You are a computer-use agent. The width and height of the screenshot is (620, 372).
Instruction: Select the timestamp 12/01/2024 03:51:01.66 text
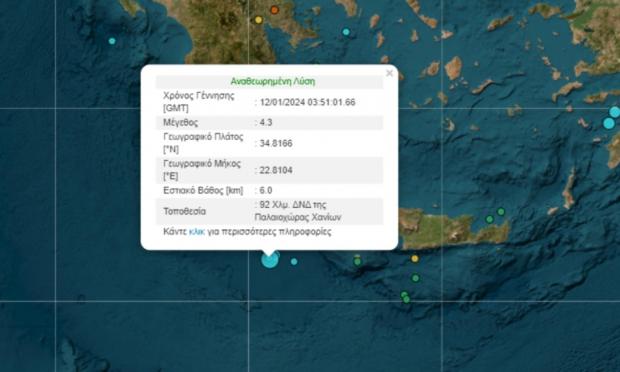pos(308,102)
